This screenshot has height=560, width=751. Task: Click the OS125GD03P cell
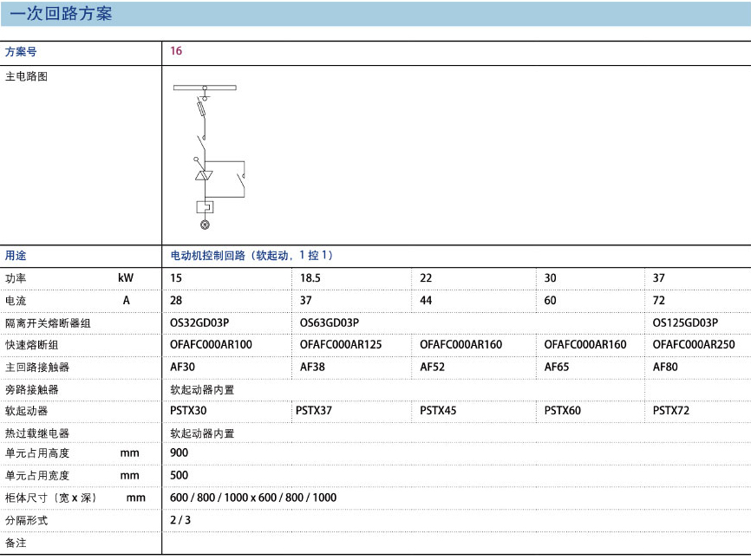685,323
